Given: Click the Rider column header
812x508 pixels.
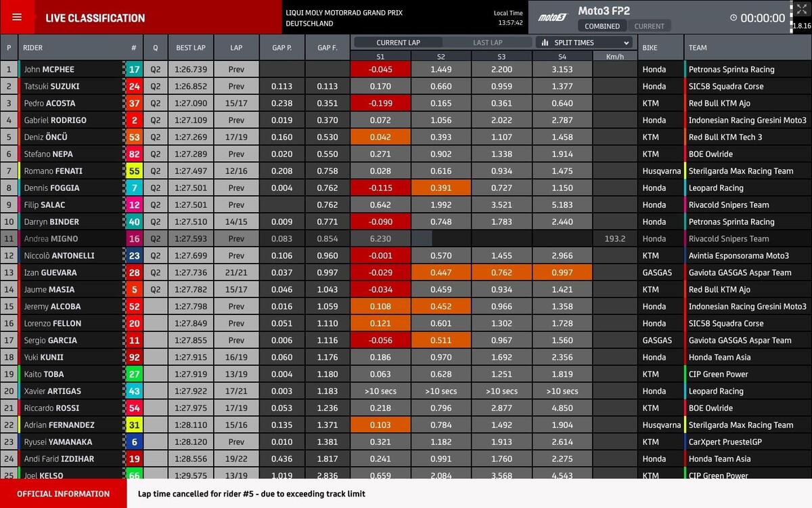Looking at the screenshot, I should (32, 47).
